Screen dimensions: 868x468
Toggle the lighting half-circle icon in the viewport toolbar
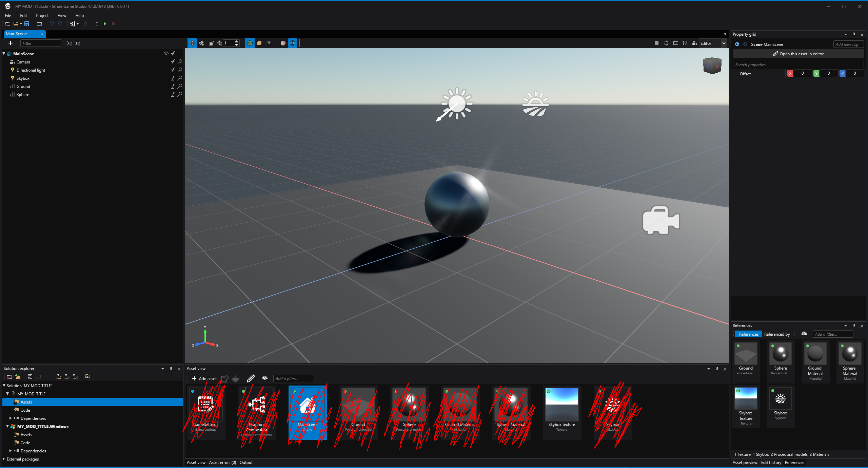tap(283, 43)
